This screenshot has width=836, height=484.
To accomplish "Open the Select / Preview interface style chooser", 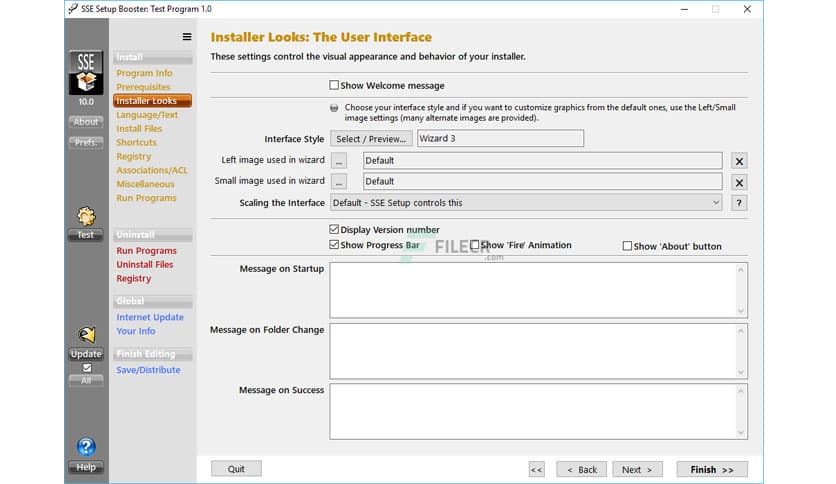I will pos(370,139).
